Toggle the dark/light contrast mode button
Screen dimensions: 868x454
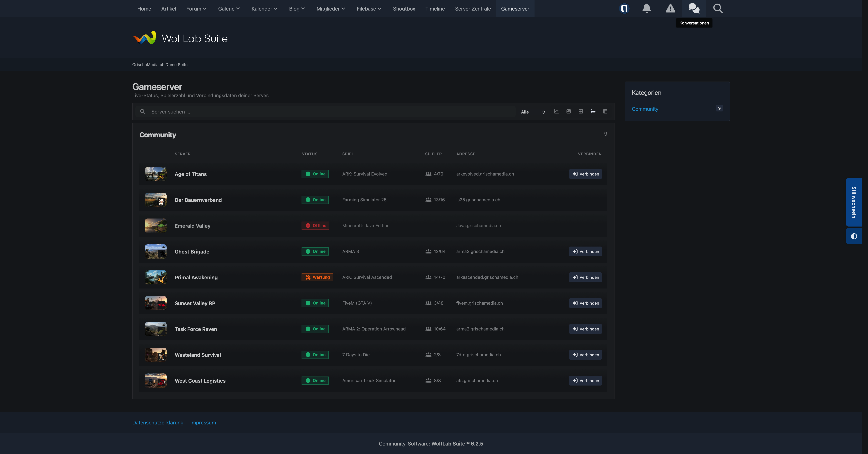coord(854,236)
